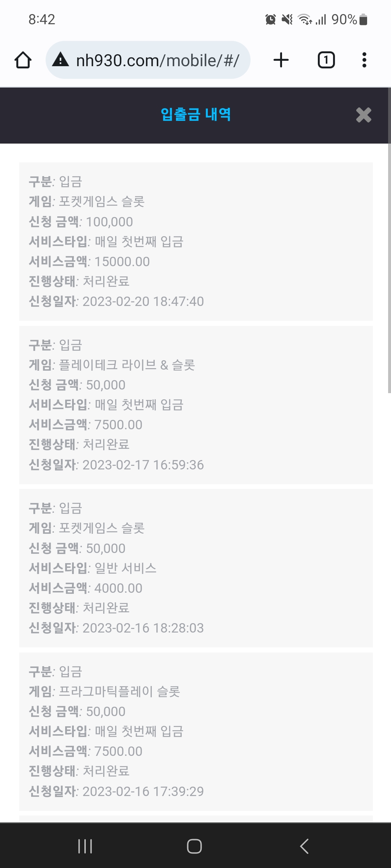Viewport: 391px width, 868px height.
Task: Select the 100,000 deposit record from 2023-02-20
Action: click(x=196, y=241)
